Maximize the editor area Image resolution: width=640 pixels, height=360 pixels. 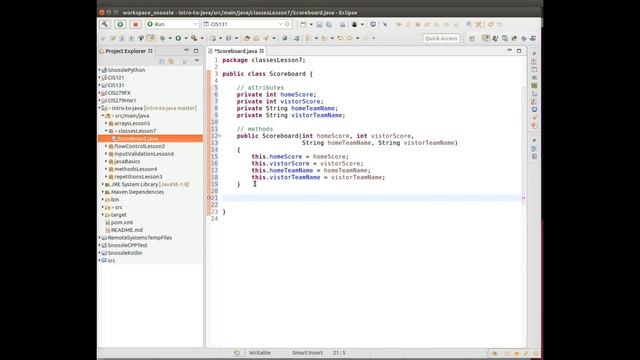(x=519, y=51)
